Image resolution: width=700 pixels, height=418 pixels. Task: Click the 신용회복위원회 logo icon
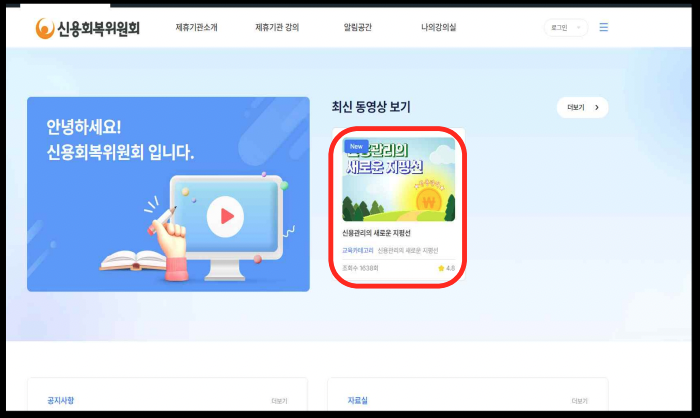click(x=45, y=28)
